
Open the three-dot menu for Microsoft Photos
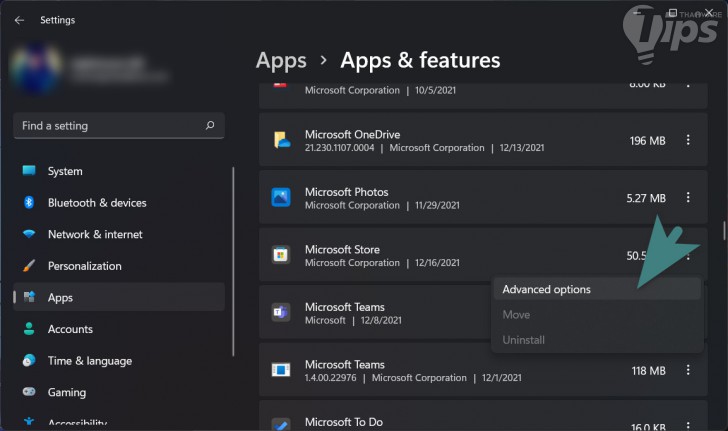(x=688, y=197)
